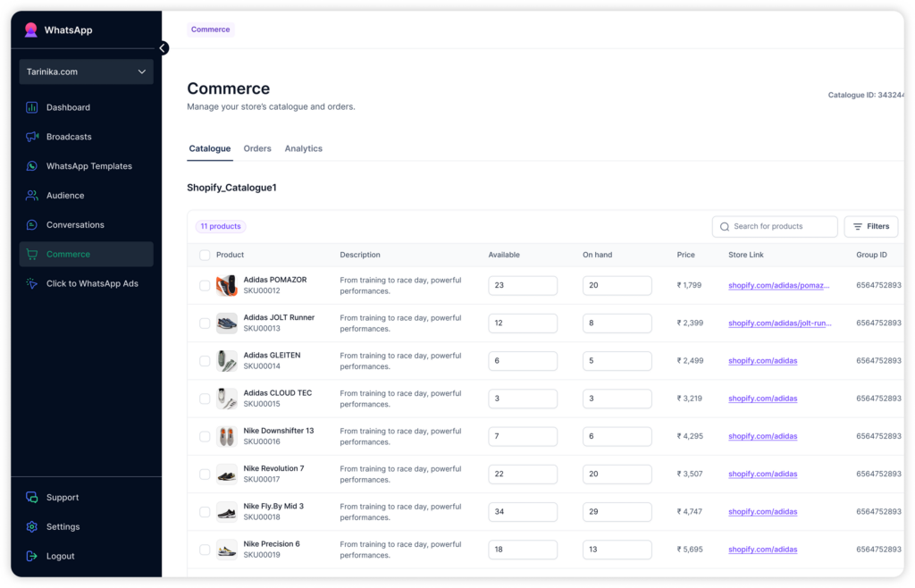This screenshot has height=588, width=915.
Task: Open the Nike Precision 6 store link
Action: [763, 550]
